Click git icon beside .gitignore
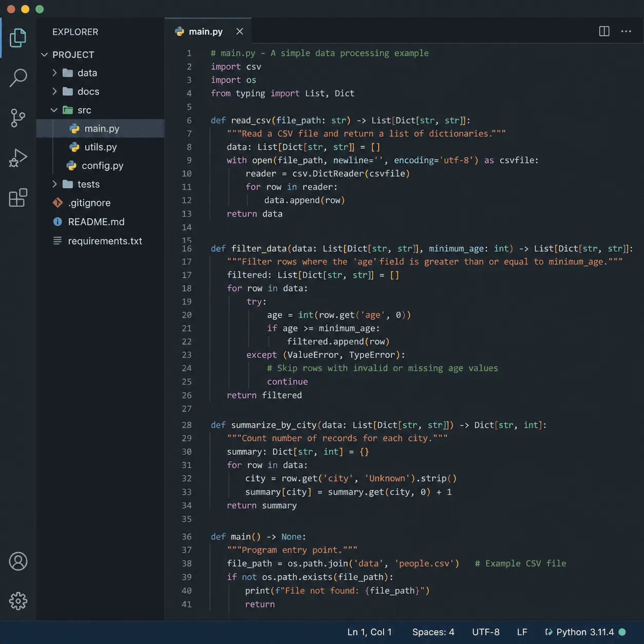644x644 pixels. [58, 203]
